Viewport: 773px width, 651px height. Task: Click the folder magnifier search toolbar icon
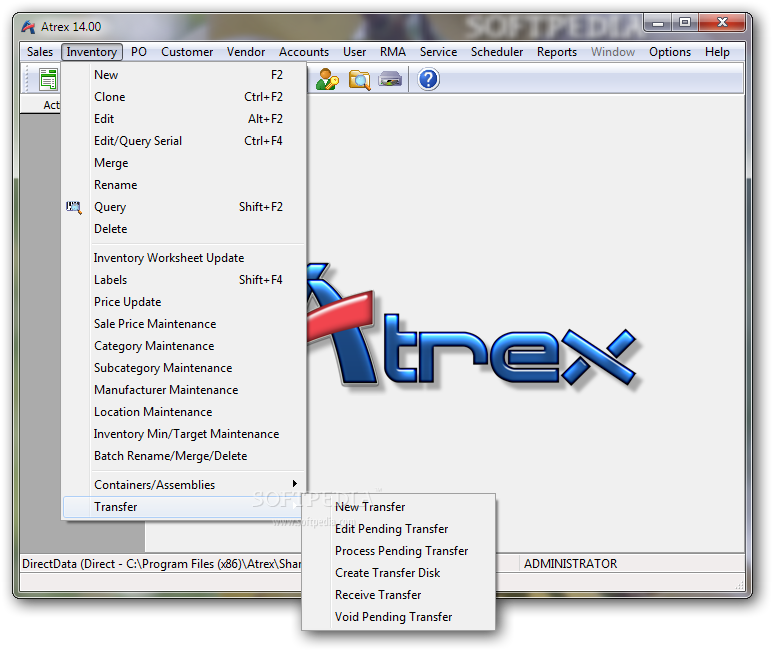(x=359, y=79)
